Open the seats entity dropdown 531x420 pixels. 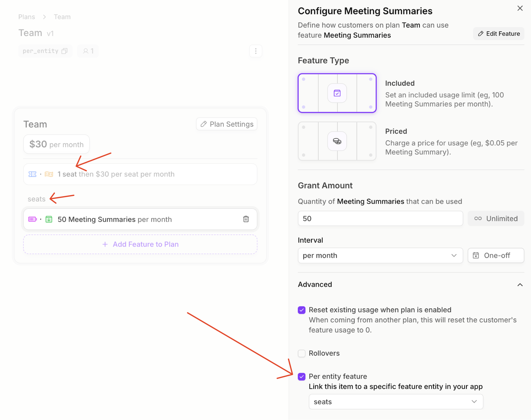396,402
